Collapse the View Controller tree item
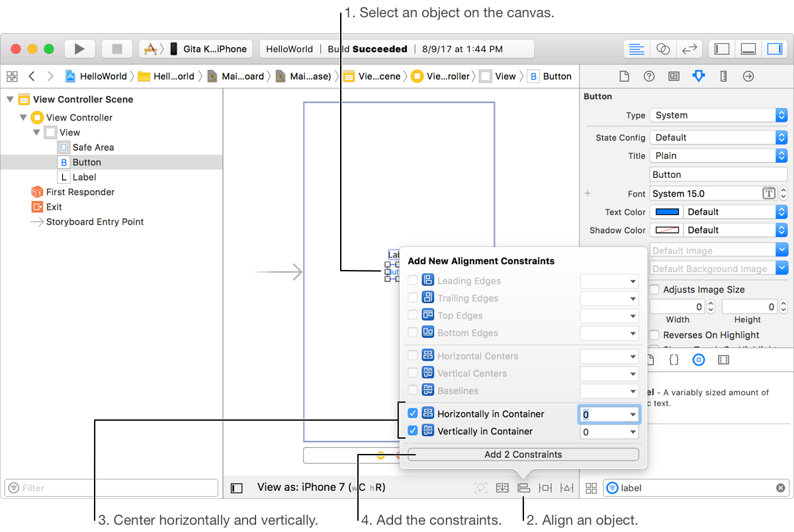 click(x=23, y=117)
